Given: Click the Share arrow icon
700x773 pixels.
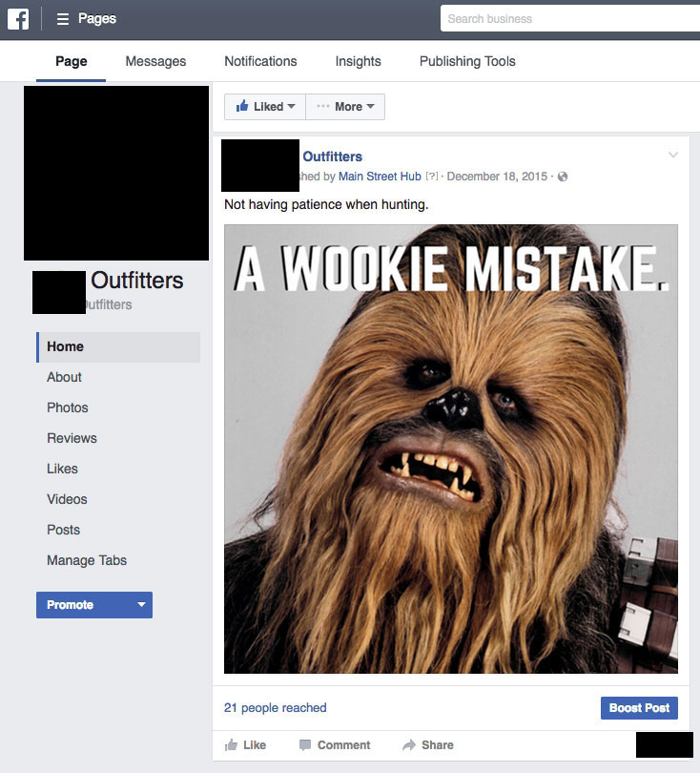Looking at the screenshot, I should pyautogui.click(x=409, y=745).
